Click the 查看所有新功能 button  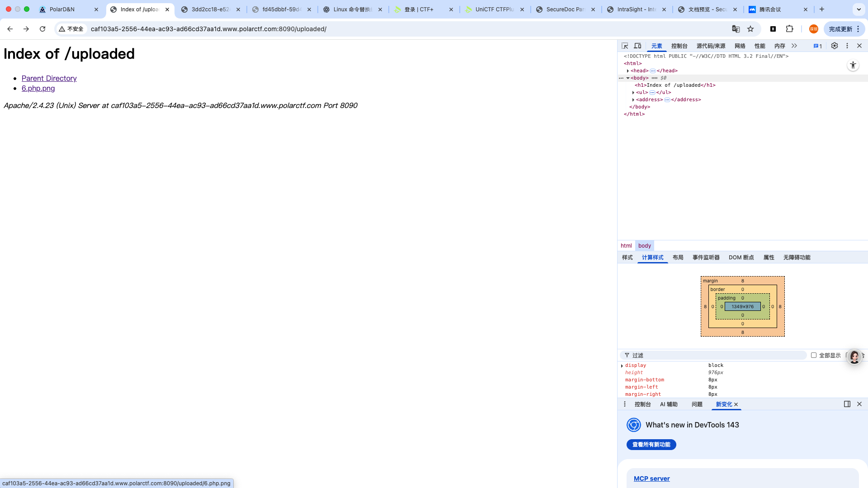[x=651, y=445]
